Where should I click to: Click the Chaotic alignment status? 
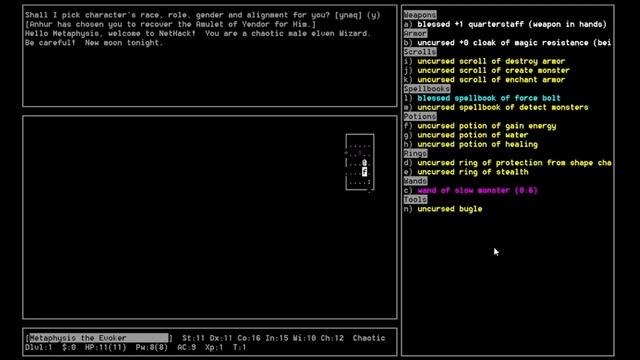click(369, 338)
